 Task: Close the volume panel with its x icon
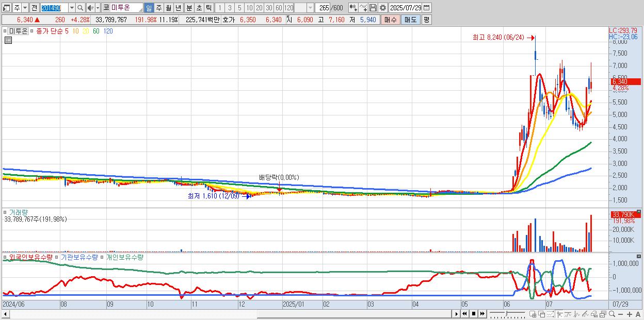click(639, 212)
